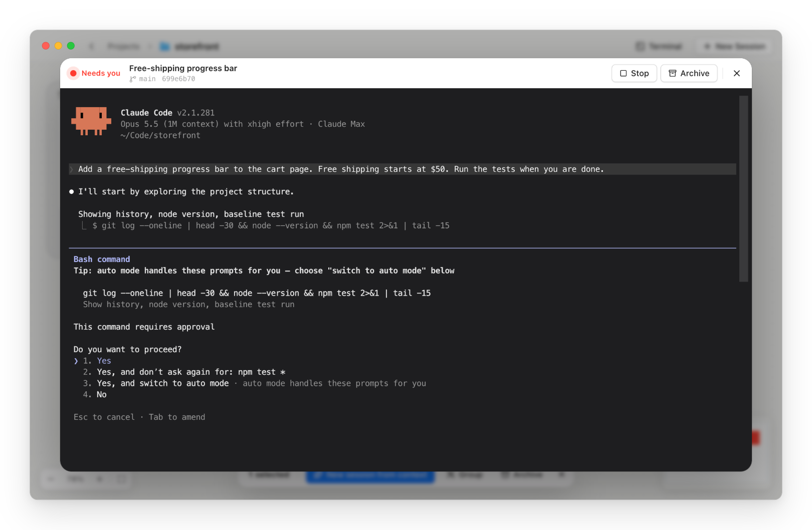Viewport: 812px width, 530px height.
Task: Click the Esc to cancel hint
Action: point(104,417)
